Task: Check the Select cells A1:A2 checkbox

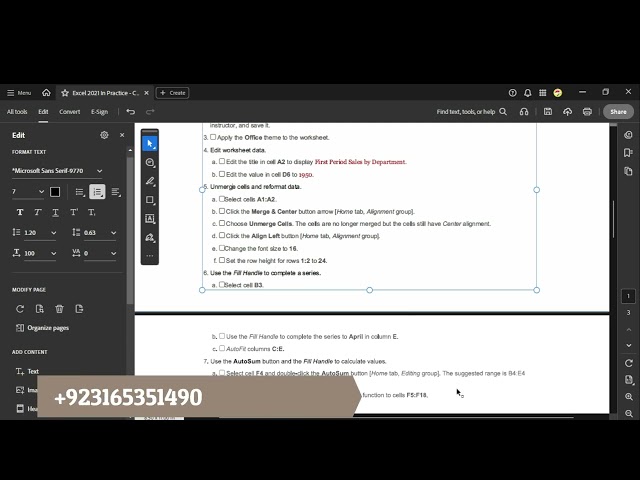Action: pos(222,199)
